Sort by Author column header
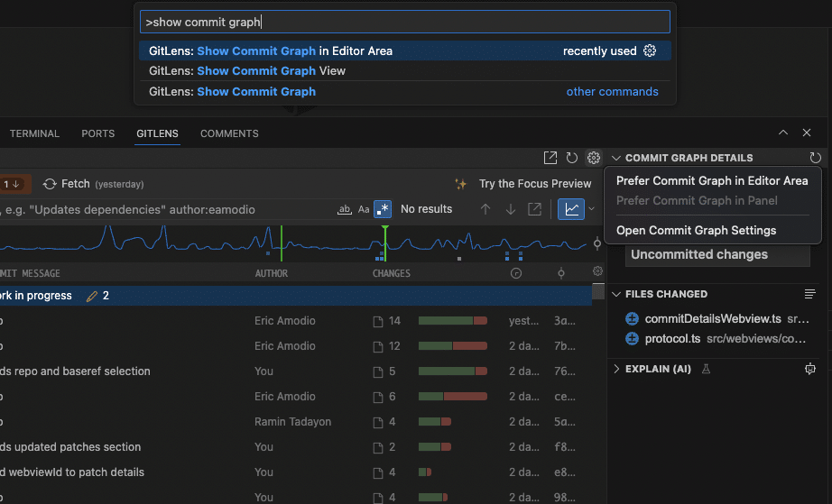This screenshot has height=504, width=832. click(x=271, y=273)
